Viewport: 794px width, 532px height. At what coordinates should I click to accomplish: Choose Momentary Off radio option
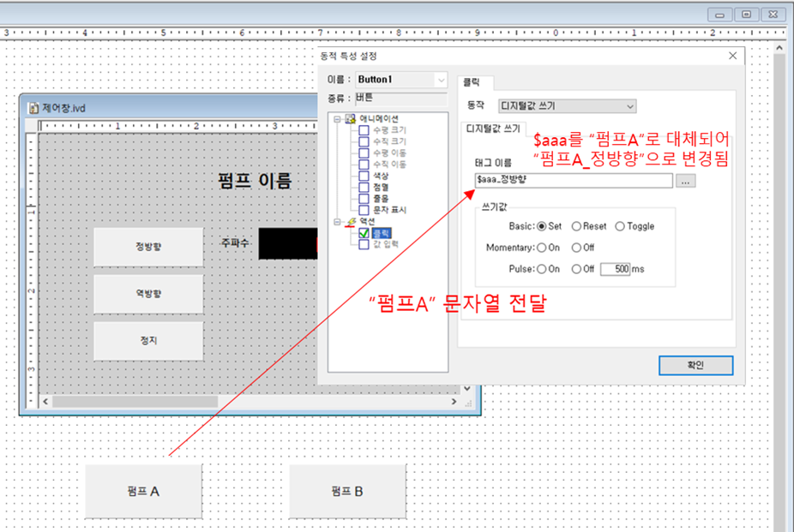(576, 248)
